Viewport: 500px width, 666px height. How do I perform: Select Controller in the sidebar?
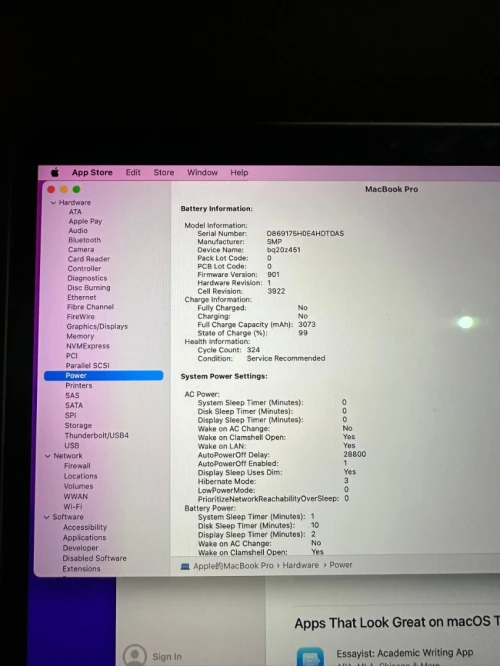point(84,268)
